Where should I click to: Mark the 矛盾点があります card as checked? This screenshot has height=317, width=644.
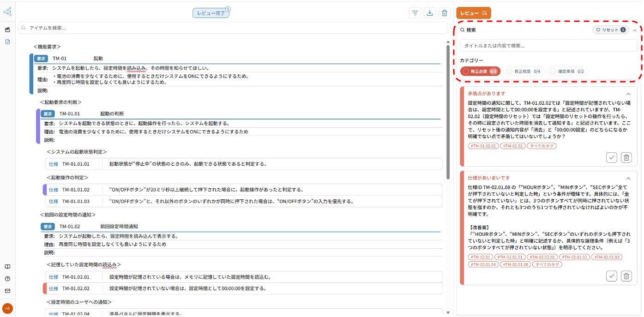click(612, 158)
